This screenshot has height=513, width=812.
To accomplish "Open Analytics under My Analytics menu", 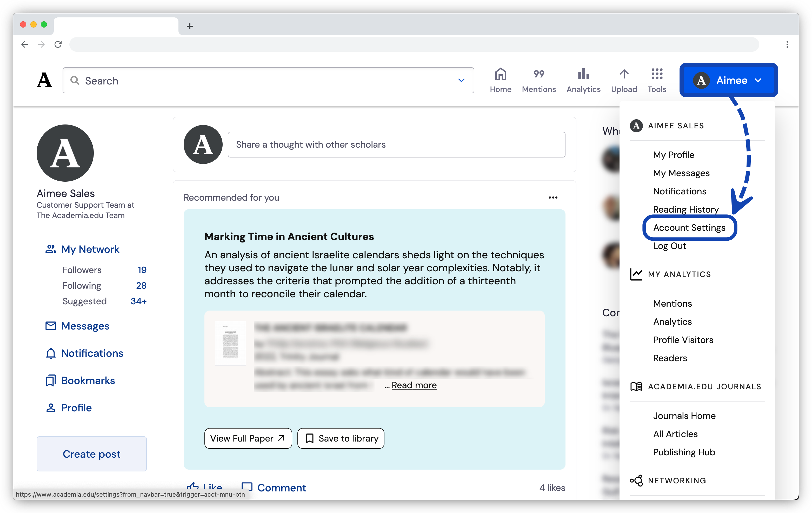I will [x=673, y=322].
